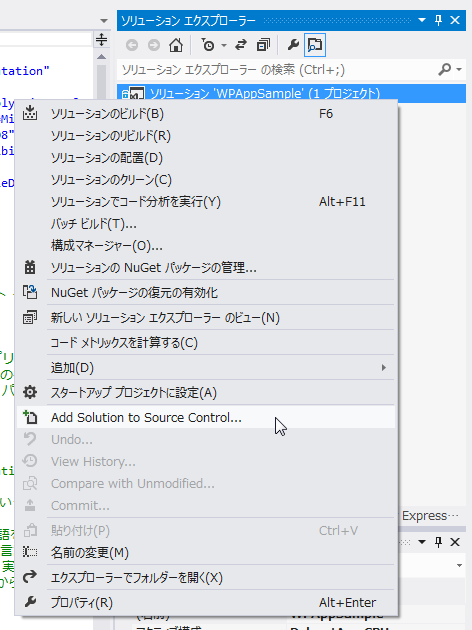This screenshot has width=472, height=630.
Task: Click the restore icon beside NuGet パッケージの復元
Action: 30,292
